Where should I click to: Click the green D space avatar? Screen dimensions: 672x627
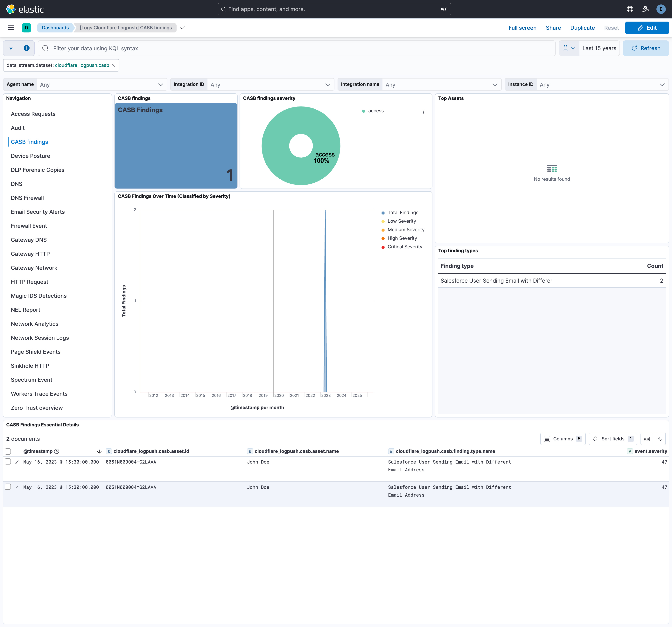point(26,28)
